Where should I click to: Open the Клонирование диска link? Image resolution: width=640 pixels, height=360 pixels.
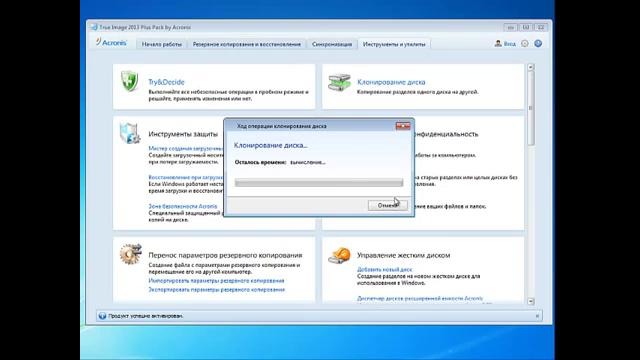tap(391, 82)
